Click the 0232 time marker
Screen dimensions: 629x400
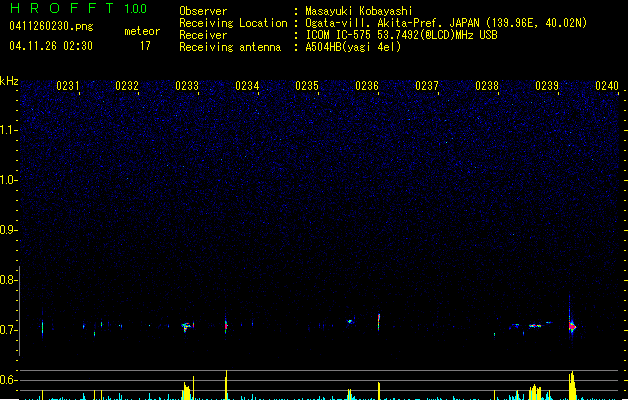(x=127, y=86)
